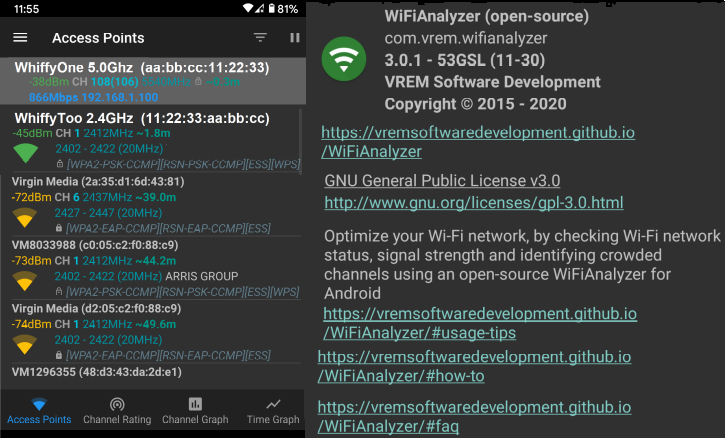The height and width of the screenshot is (438, 725).
Task: Select Virgin Media (2a:35:d1:6d:43:81) entry
Action: pyautogui.click(x=151, y=205)
